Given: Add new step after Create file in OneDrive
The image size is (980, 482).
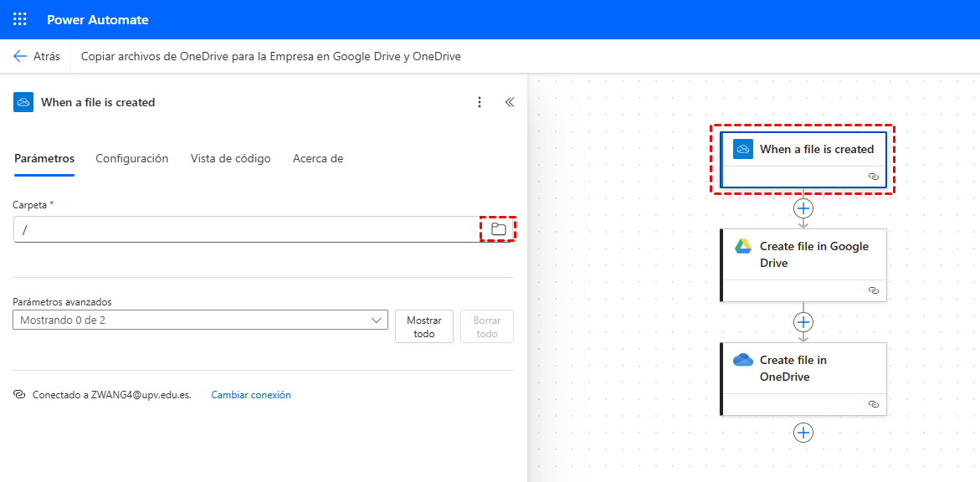Looking at the screenshot, I should coord(803,432).
